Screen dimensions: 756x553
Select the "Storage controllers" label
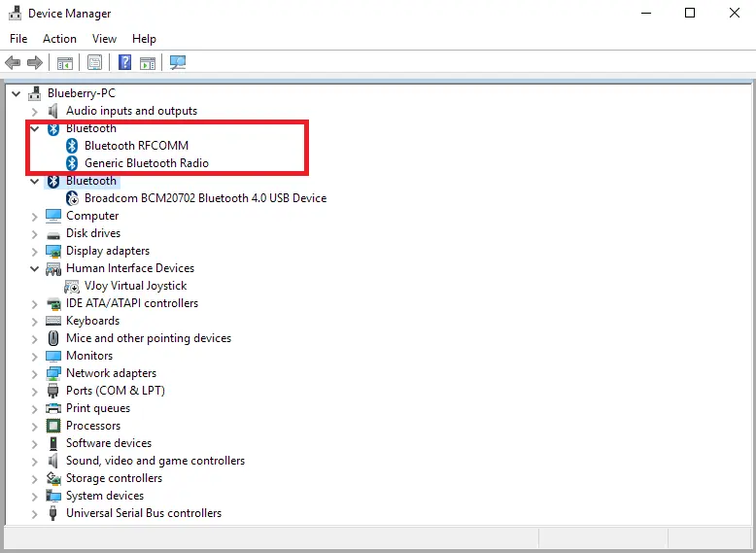[x=114, y=478]
